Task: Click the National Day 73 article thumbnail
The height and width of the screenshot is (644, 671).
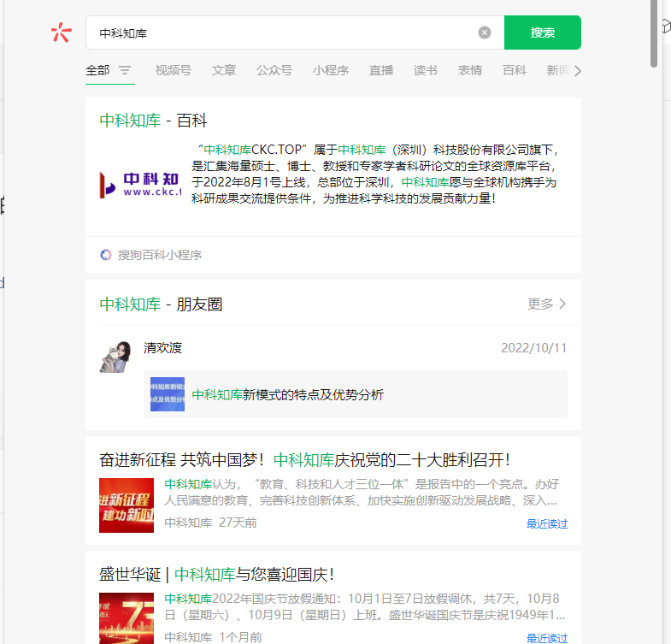Action: [x=127, y=618]
